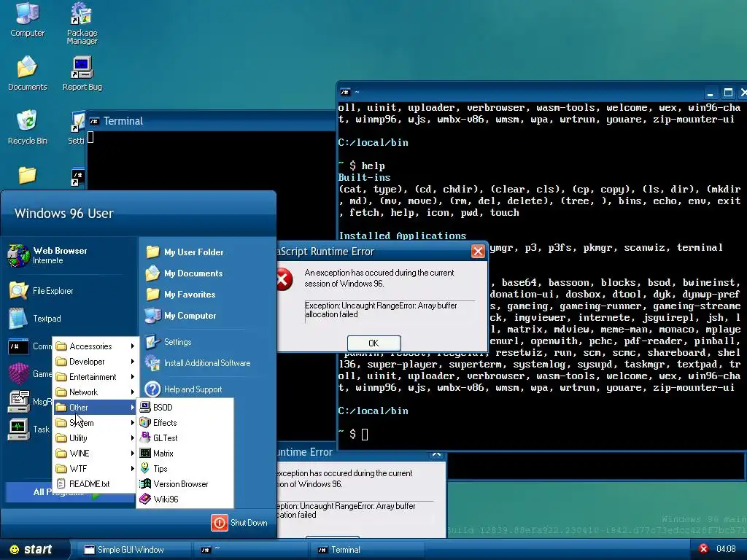Expand the WINE program folder

95,454
